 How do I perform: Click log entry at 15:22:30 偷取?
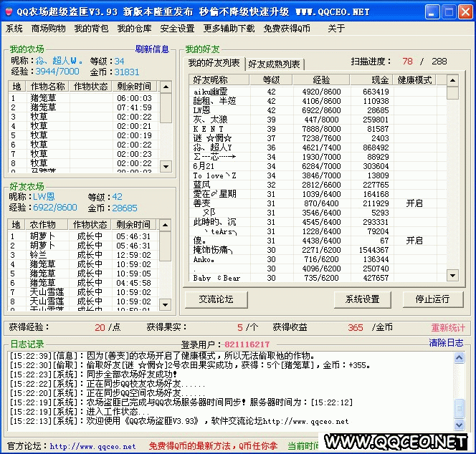point(190,365)
